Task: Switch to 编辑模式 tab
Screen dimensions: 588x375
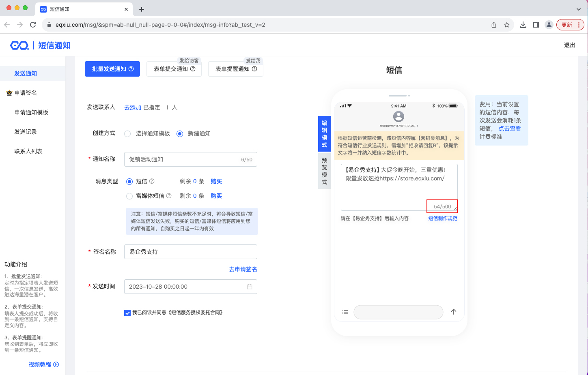Action: pos(325,134)
